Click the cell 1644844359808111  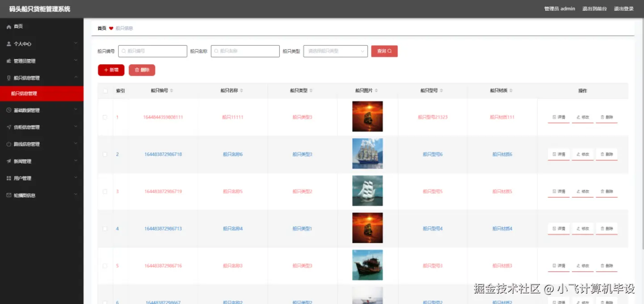(x=163, y=117)
